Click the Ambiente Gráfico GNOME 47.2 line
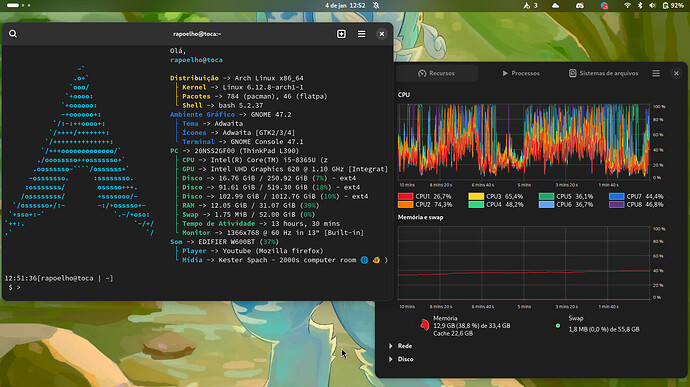Viewport: 690px width, 387px height. pyautogui.click(x=231, y=114)
